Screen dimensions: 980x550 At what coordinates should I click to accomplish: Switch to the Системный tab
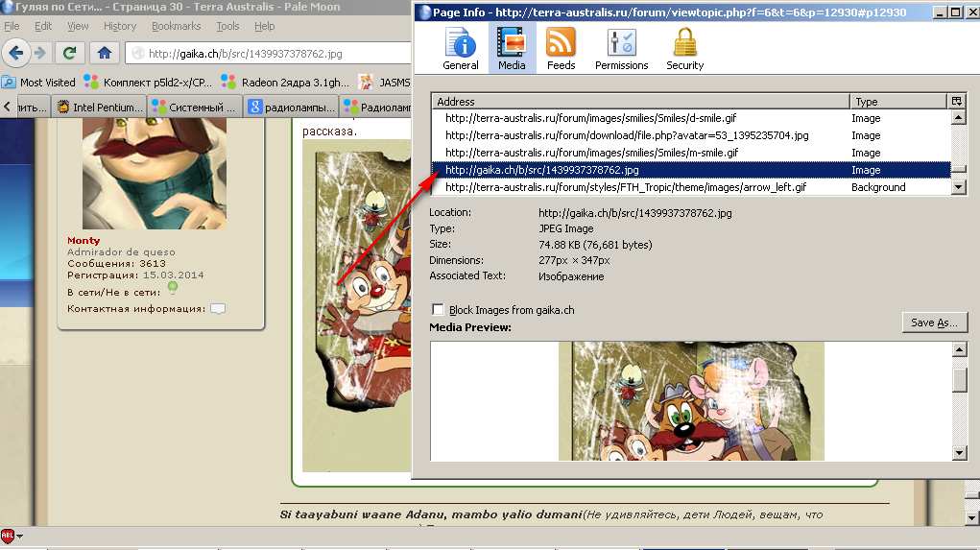pos(195,107)
